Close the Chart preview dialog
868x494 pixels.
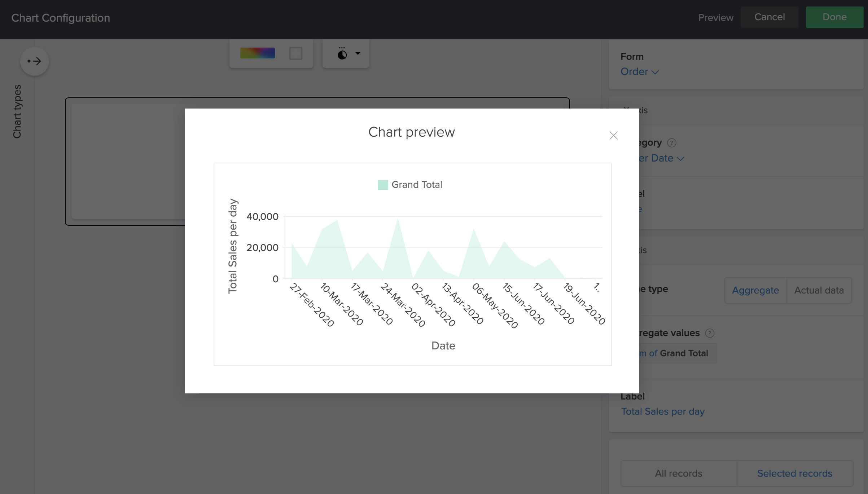[x=613, y=135]
